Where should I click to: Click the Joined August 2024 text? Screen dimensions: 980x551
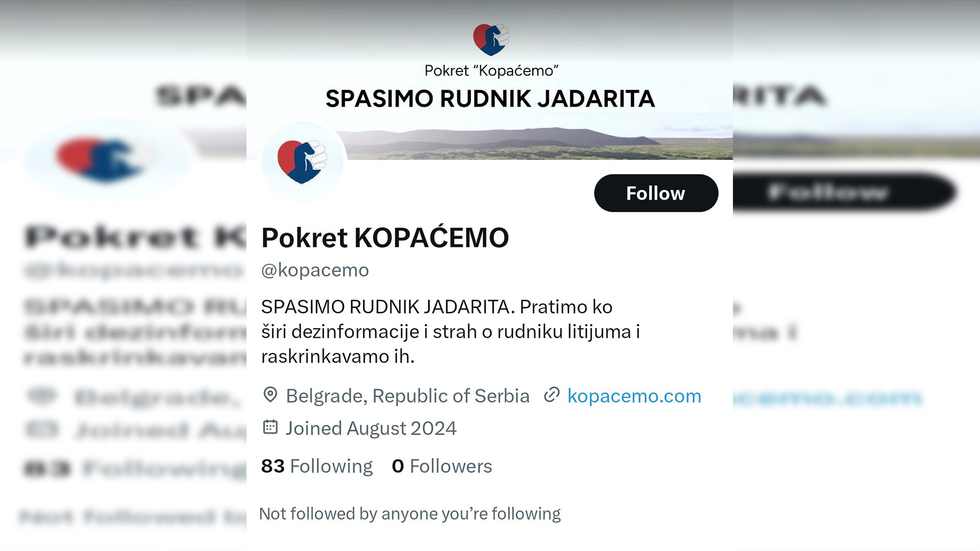pos(371,428)
